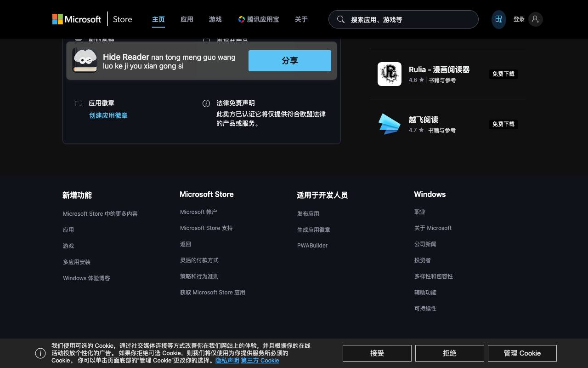The image size is (588, 368).
Task: Click the Microsoft logo in header
Action: [77, 19]
